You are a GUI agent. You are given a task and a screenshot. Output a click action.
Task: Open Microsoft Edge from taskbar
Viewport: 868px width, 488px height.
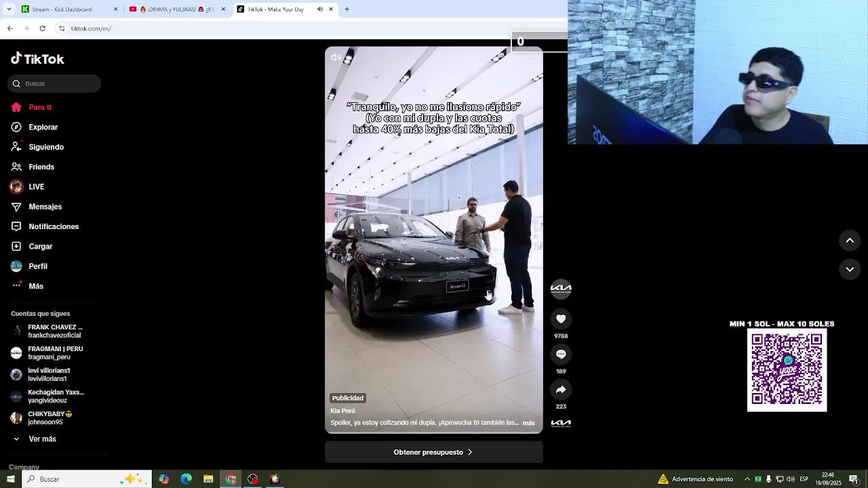coord(186,479)
